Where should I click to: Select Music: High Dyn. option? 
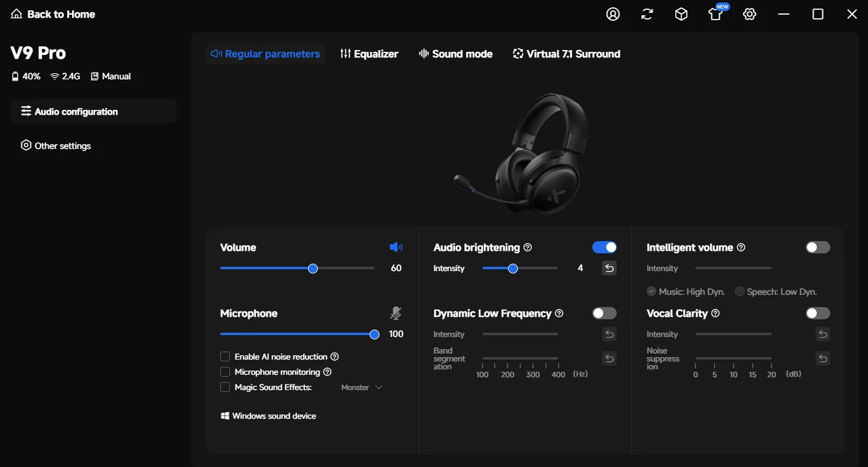click(686, 292)
